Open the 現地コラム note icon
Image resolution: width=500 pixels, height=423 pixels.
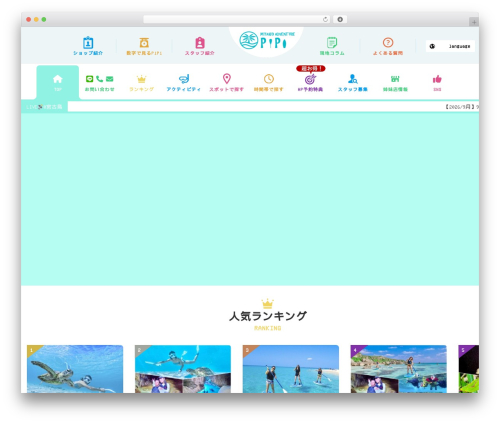[332, 43]
